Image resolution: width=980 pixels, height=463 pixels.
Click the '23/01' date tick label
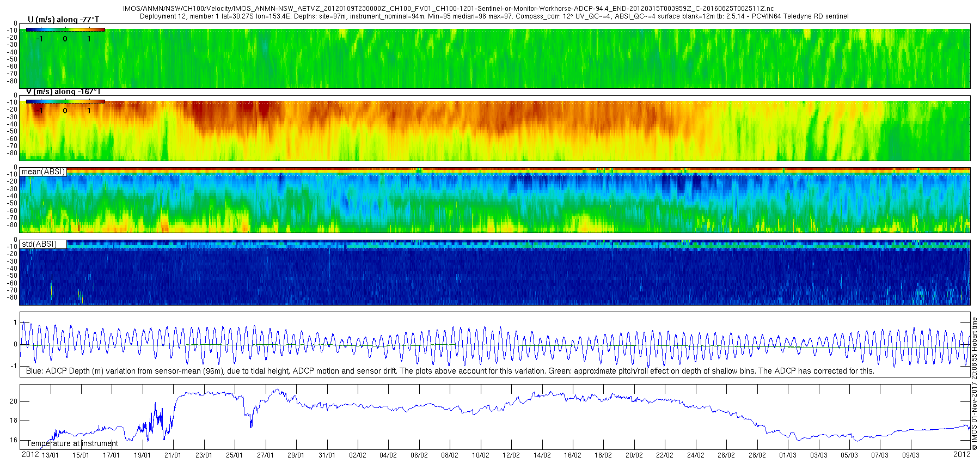coord(204,455)
